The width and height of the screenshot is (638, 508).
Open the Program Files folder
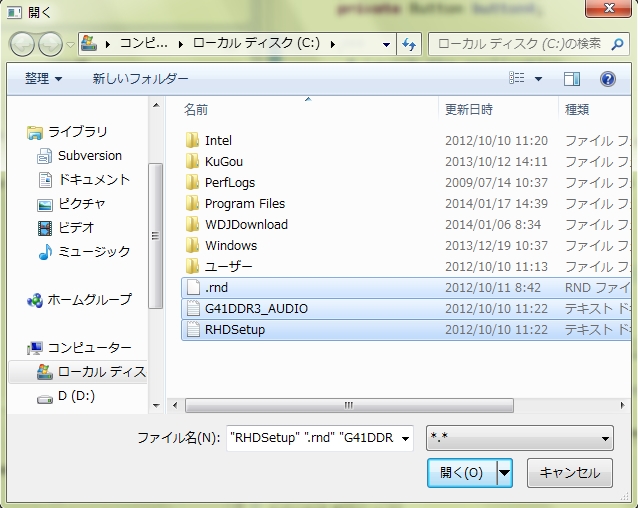pyautogui.click(x=244, y=204)
